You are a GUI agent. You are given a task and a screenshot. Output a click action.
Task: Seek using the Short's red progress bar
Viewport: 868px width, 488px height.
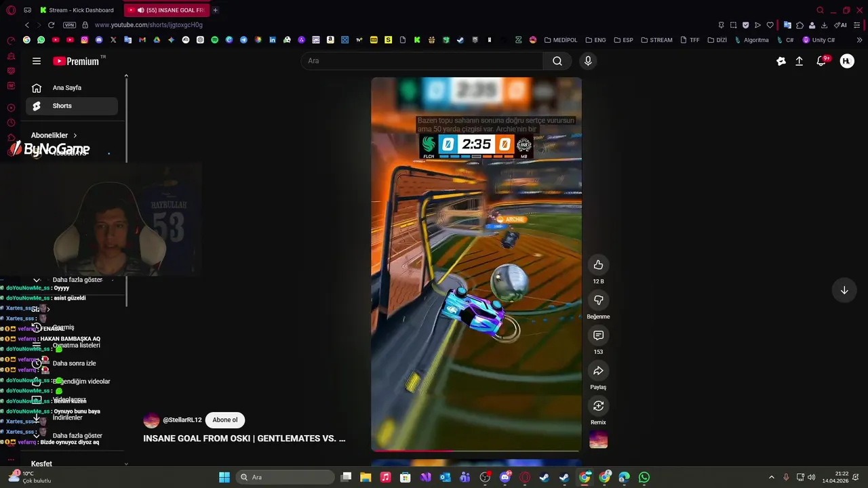pyautogui.click(x=476, y=450)
